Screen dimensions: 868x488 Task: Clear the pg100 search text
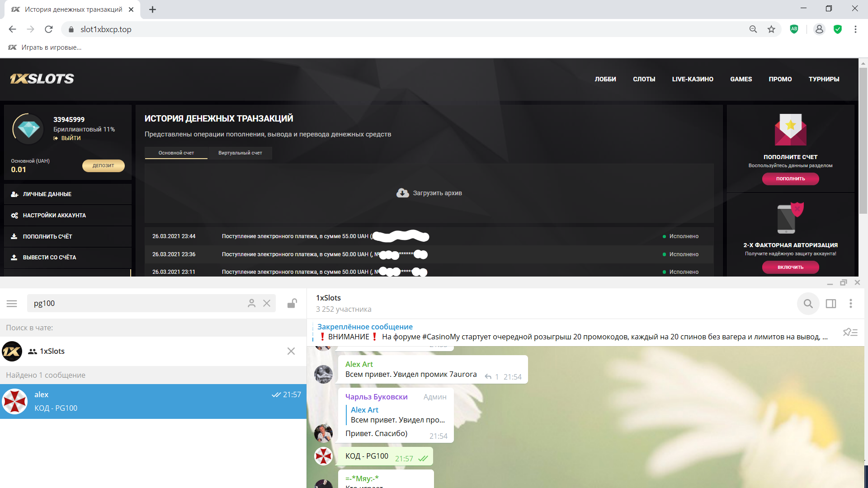tap(267, 304)
